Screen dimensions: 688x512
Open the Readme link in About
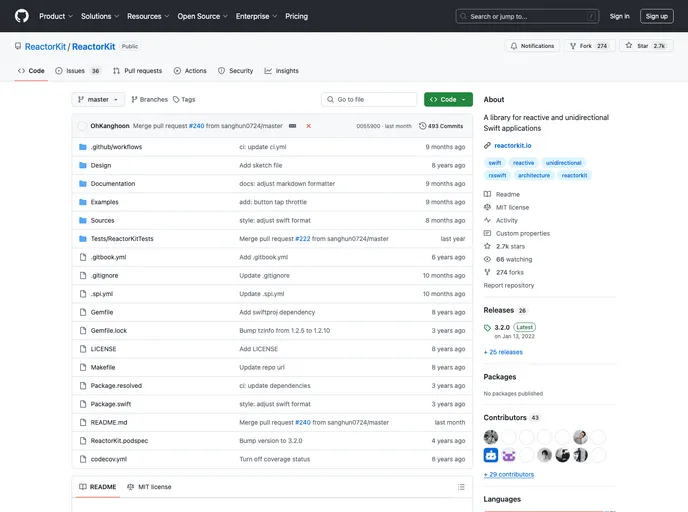pos(502,194)
